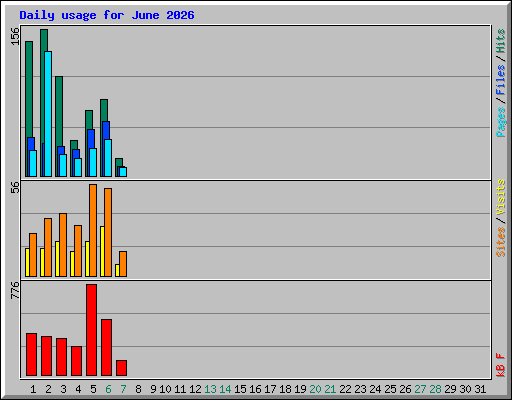Click green weekend day label 20

coord(315,389)
